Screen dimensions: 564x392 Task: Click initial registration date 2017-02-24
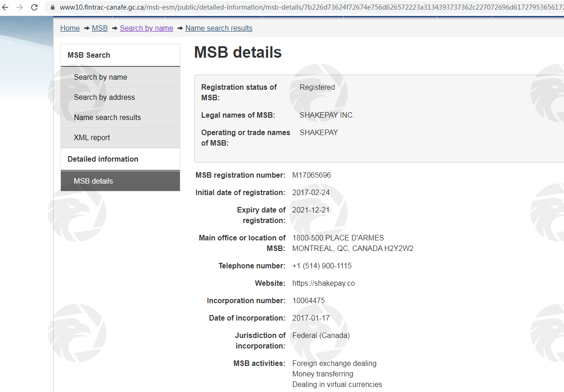(311, 192)
